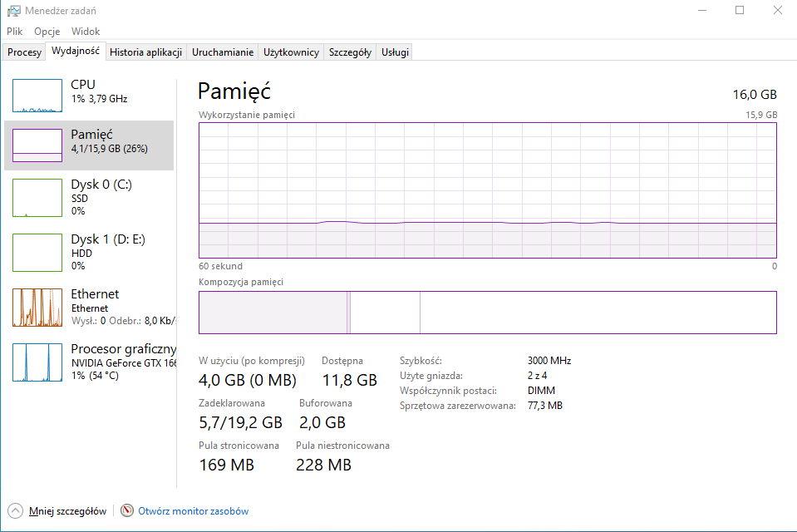Select the Ethernet network graph thumbnail

click(x=37, y=308)
